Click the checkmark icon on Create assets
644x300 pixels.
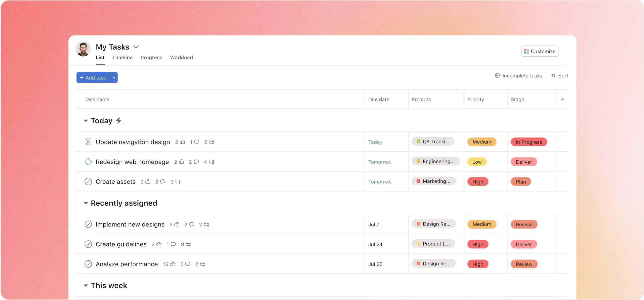click(88, 181)
